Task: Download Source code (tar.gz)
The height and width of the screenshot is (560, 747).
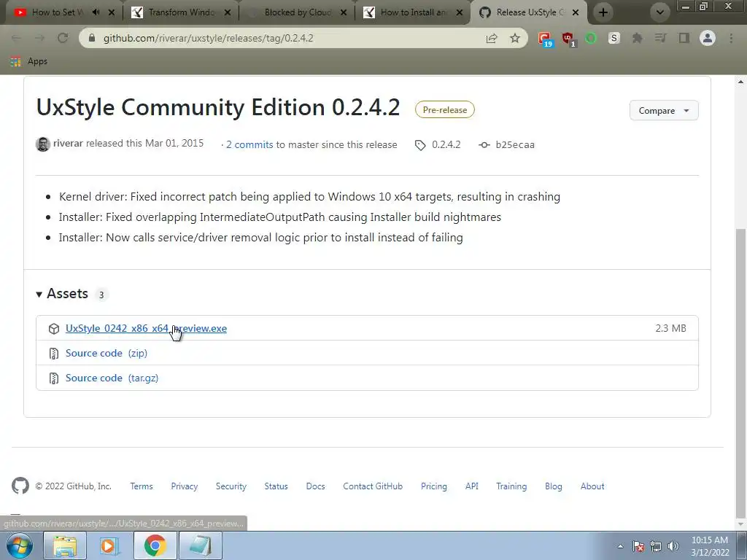Action: tap(112, 378)
